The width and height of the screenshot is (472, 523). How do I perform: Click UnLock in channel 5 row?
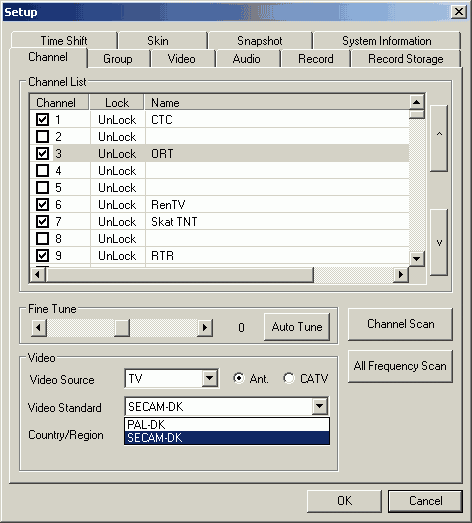click(x=117, y=188)
